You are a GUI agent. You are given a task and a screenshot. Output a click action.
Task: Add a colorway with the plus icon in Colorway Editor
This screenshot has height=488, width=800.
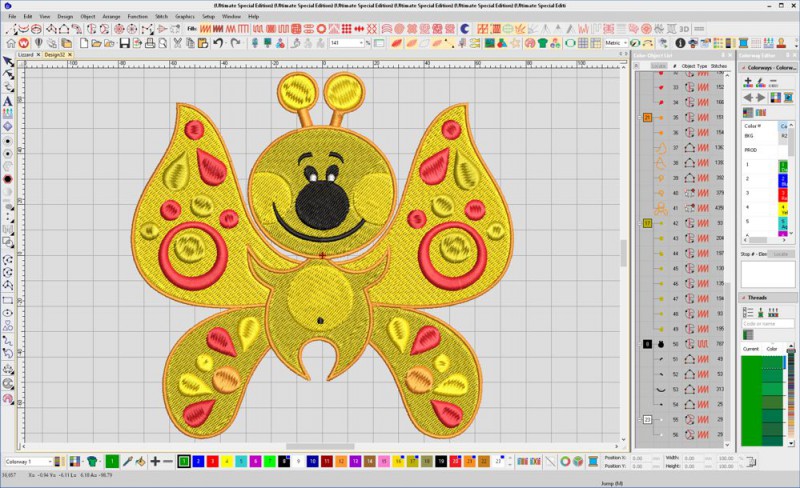click(x=748, y=82)
